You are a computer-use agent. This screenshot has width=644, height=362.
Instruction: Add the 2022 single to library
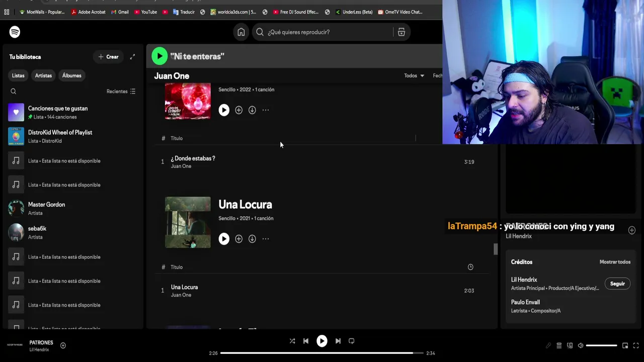[x=238, y=110]
